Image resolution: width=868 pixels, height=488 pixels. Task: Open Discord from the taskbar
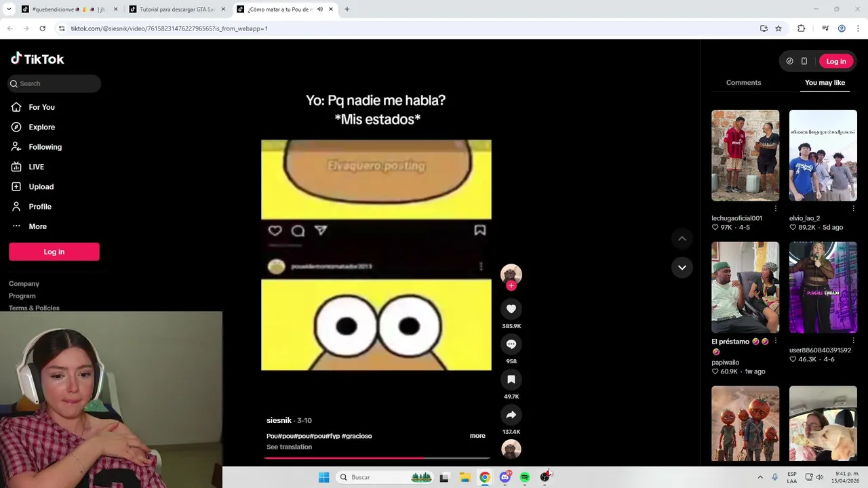click(x=505, y=477)
